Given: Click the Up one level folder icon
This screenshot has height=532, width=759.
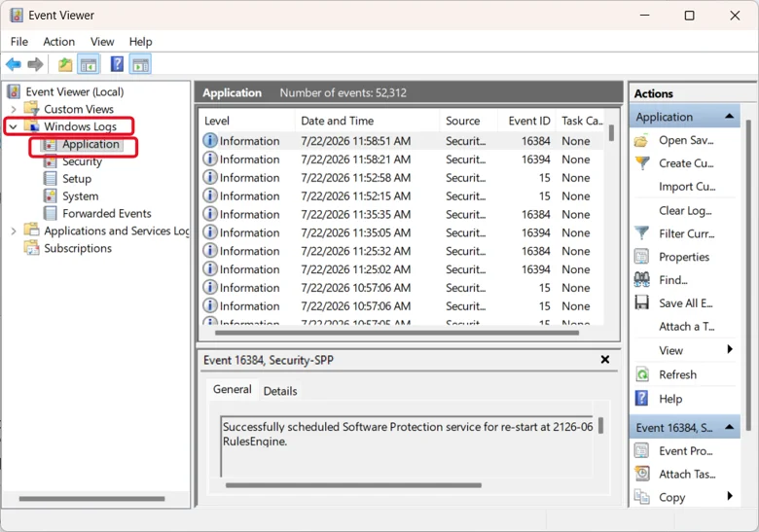Looking at the screenshot, I should point(65,64).
